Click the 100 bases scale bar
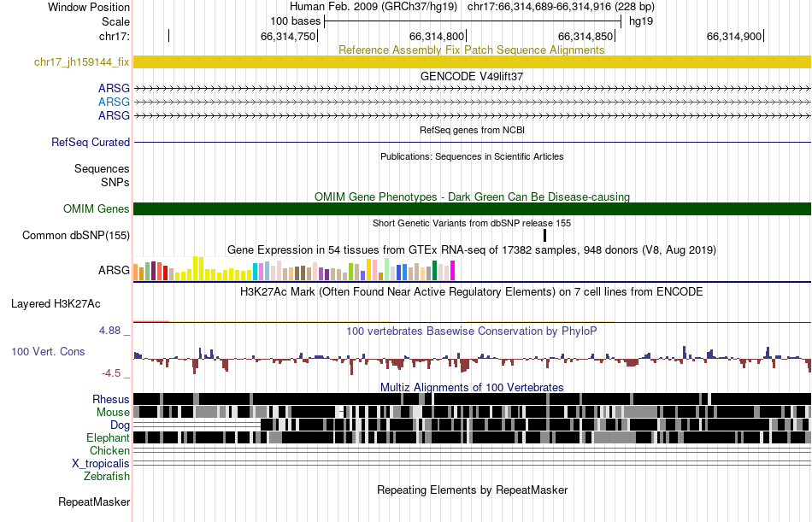Screen dimensions: 812x522 pos(473,21)
